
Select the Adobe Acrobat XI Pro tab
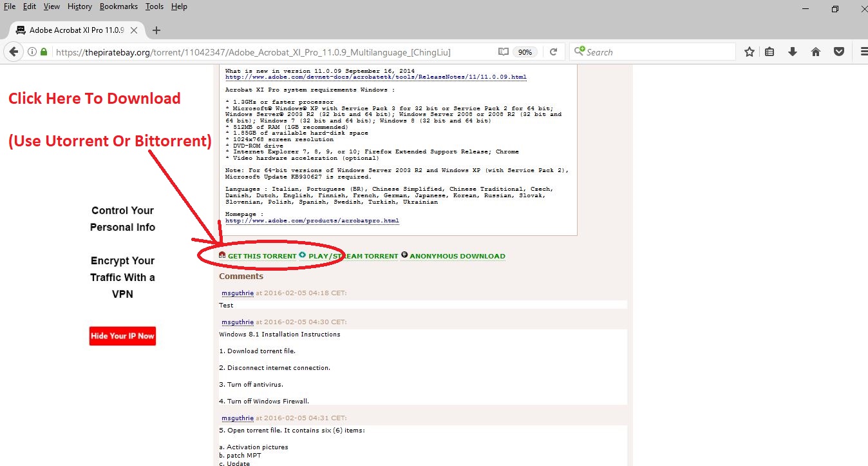point(76,30)
